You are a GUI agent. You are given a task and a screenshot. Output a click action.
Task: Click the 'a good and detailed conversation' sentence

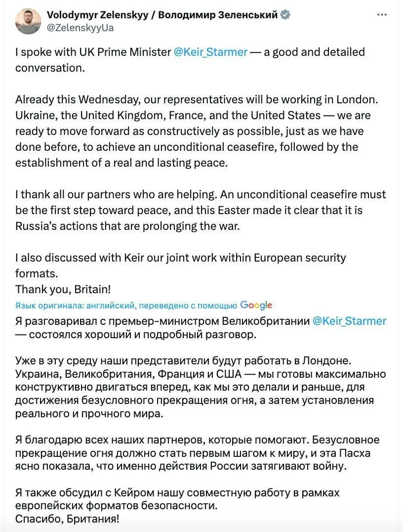[190, 60]
